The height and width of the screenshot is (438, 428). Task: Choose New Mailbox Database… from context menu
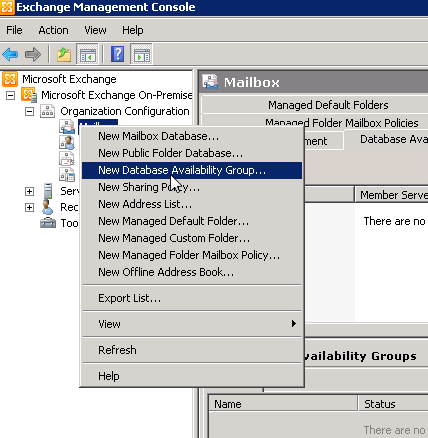click(192, 136)
